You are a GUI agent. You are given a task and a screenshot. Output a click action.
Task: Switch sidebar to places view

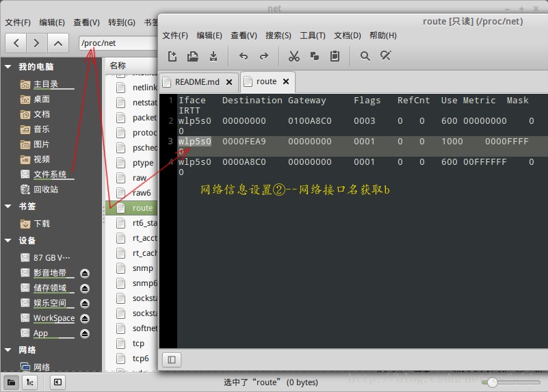(x=12, y=382)
